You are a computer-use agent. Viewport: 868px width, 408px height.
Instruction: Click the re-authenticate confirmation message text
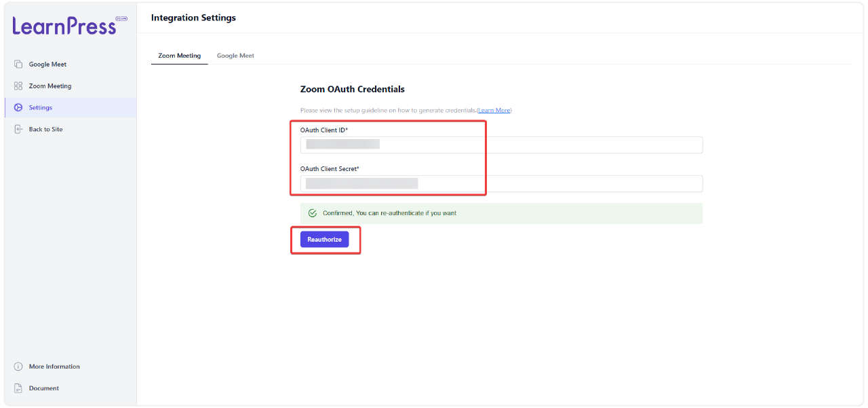pyautogui.click(x=390, y=213)
